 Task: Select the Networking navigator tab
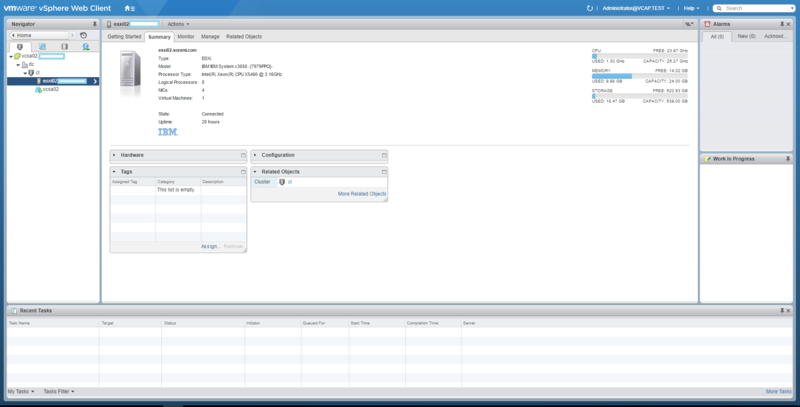pyautogui.click(x=86, y=46)
